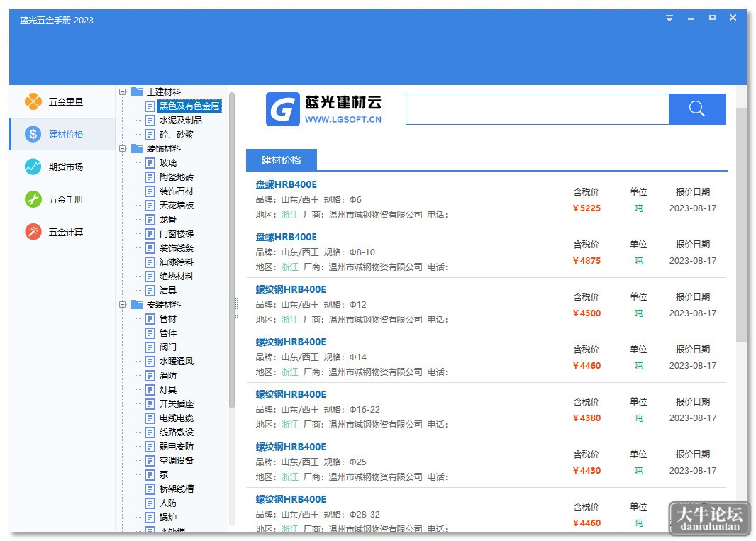Open 五金计算 via its red icon

click(33, 232)
